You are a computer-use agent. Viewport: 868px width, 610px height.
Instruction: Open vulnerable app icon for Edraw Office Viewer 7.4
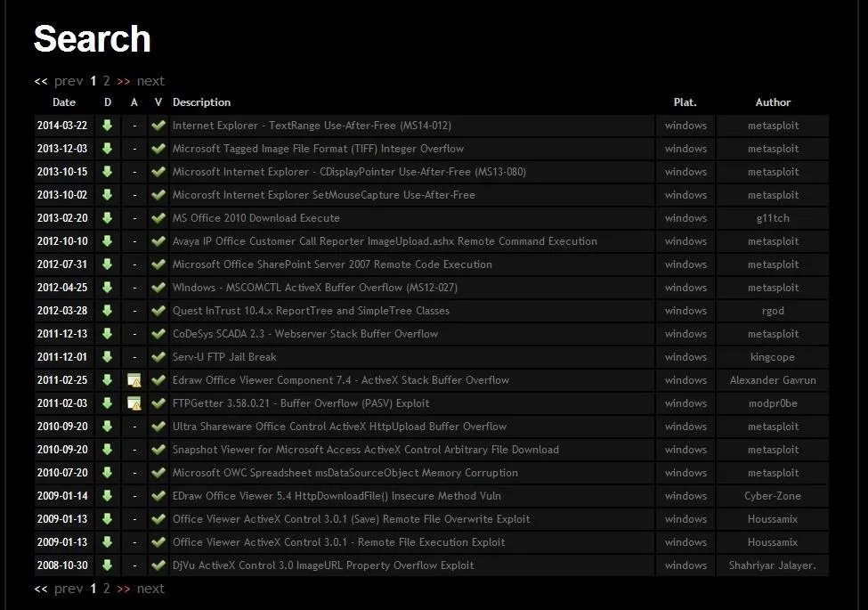(134, 380)
